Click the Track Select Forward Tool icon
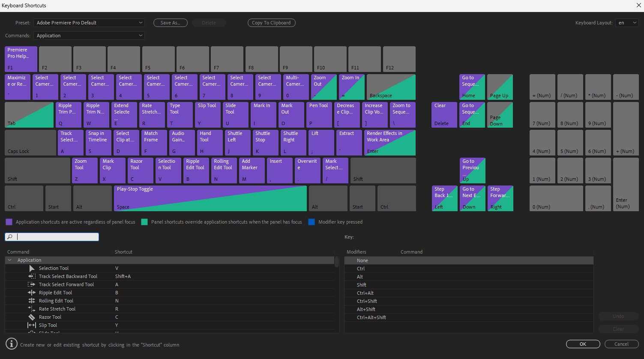Image resolution: width=644 pixels, height=359 pixels. 32,284
